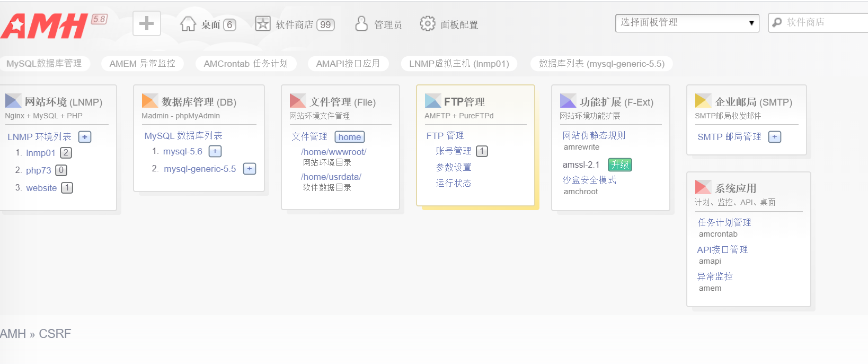Screen dimensions: 868x364
Task: Open the 账号管理 link
Action: (454, 151)
